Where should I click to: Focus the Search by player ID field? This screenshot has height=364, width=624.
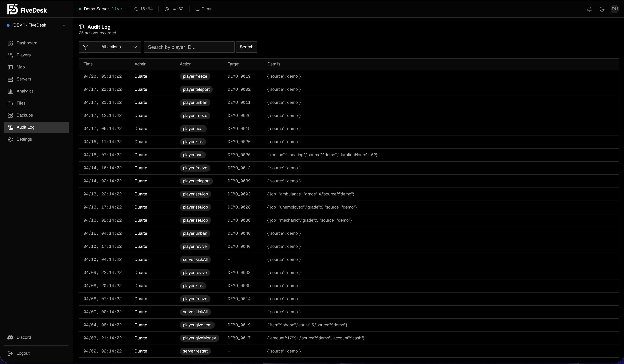[189, 47]
